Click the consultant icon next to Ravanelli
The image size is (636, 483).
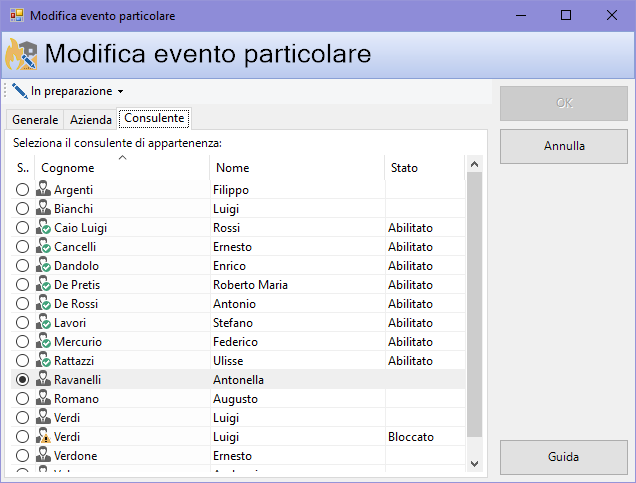(43, 380)
